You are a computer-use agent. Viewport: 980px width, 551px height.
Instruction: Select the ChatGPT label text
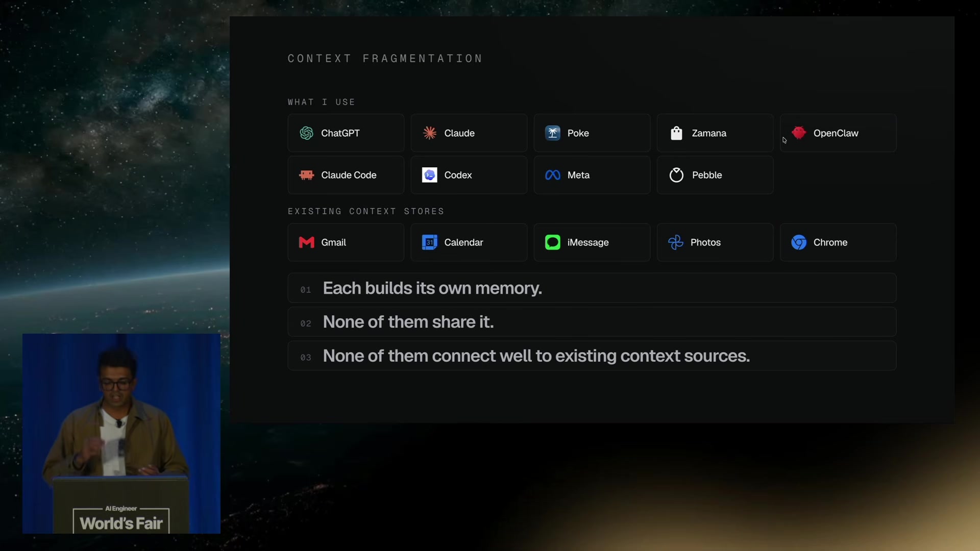click(340, 133)
